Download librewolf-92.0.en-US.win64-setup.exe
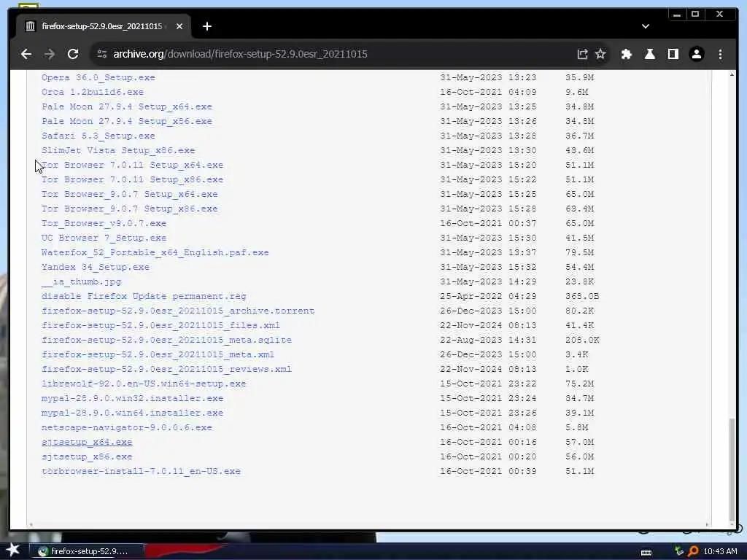 point(144,384)
